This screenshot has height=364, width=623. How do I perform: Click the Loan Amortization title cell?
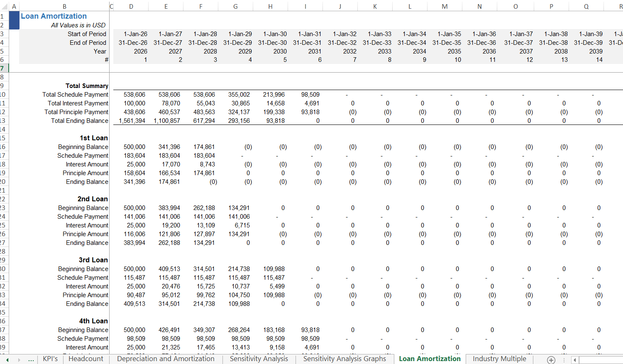[x=54, y=16]
